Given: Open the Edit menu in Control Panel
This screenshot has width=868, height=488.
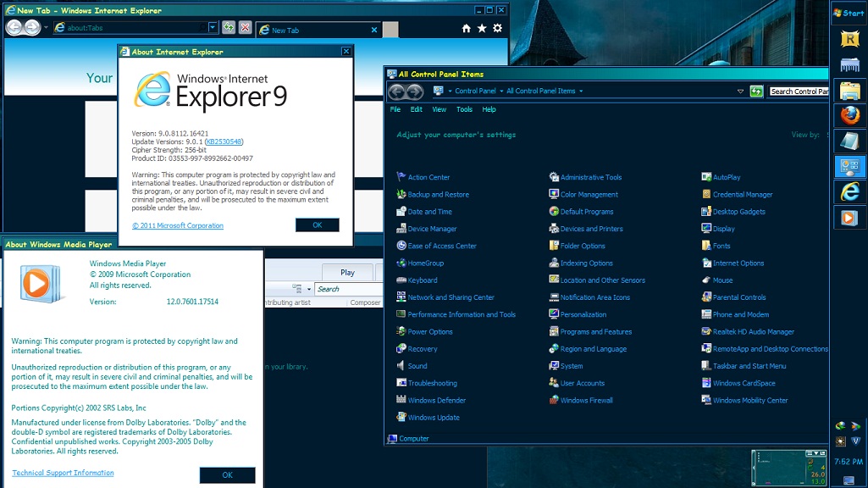Looking at the screenshot, I should coord(417,109).
